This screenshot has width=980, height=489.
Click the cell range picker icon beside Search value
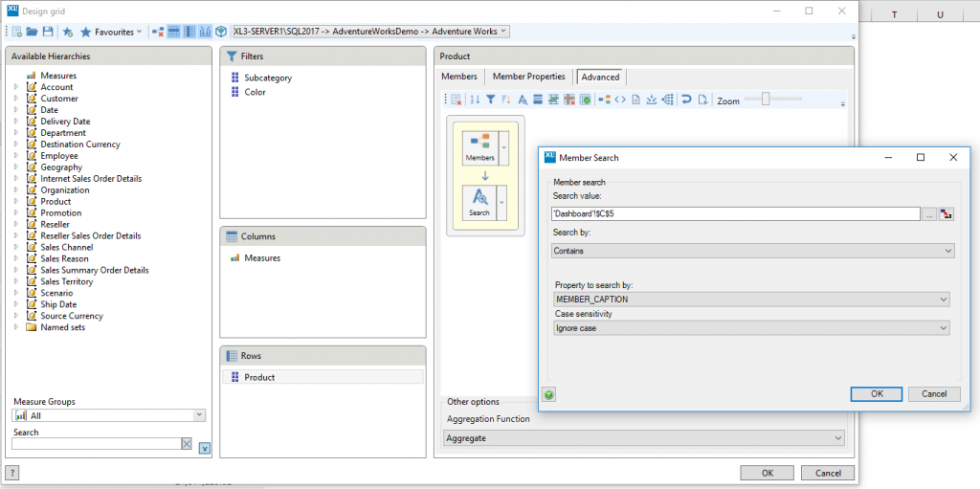point(947,214)
